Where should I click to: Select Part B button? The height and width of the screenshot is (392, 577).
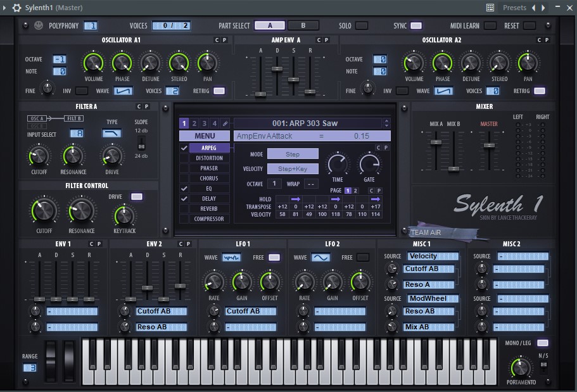point(303,25)
